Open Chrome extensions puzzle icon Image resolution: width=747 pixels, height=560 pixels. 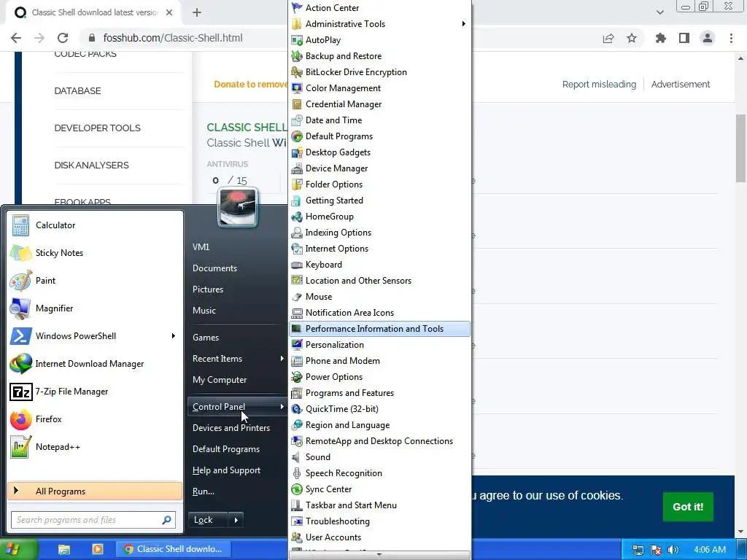coord(661,38)
